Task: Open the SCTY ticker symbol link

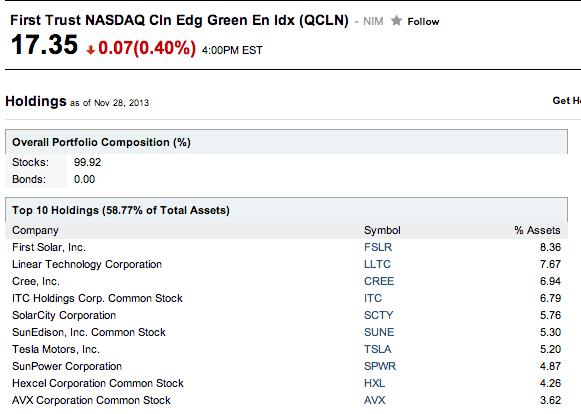Action: pyautogui.click(x=378, y=315)
